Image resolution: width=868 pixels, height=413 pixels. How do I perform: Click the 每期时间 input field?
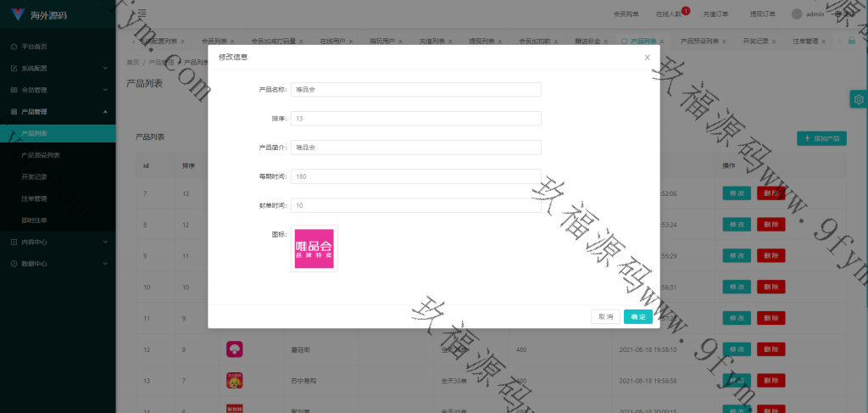[x=415, y=176]
